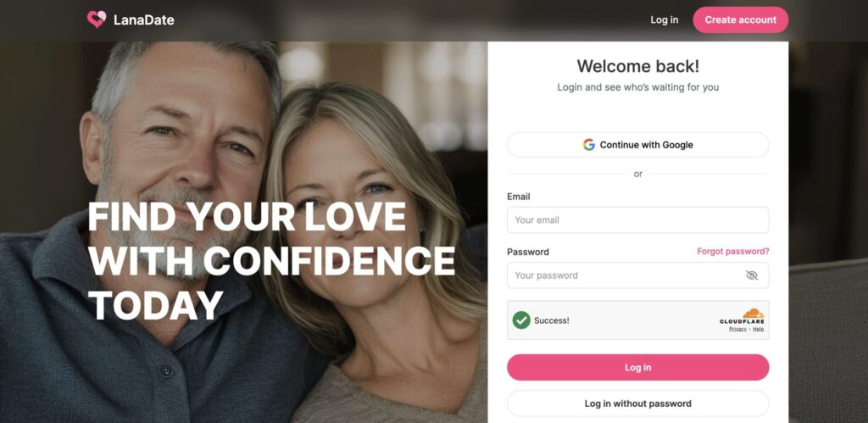The height and width of the screenshot is (423, 868).
Task: Click the green Success checkmark icon
Action: point(521,320)
